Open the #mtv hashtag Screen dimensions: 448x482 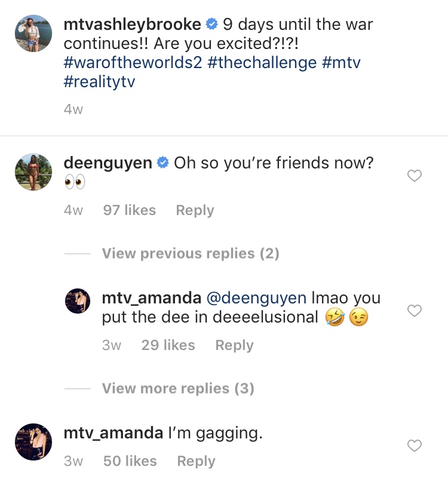(x=341, y=63)
